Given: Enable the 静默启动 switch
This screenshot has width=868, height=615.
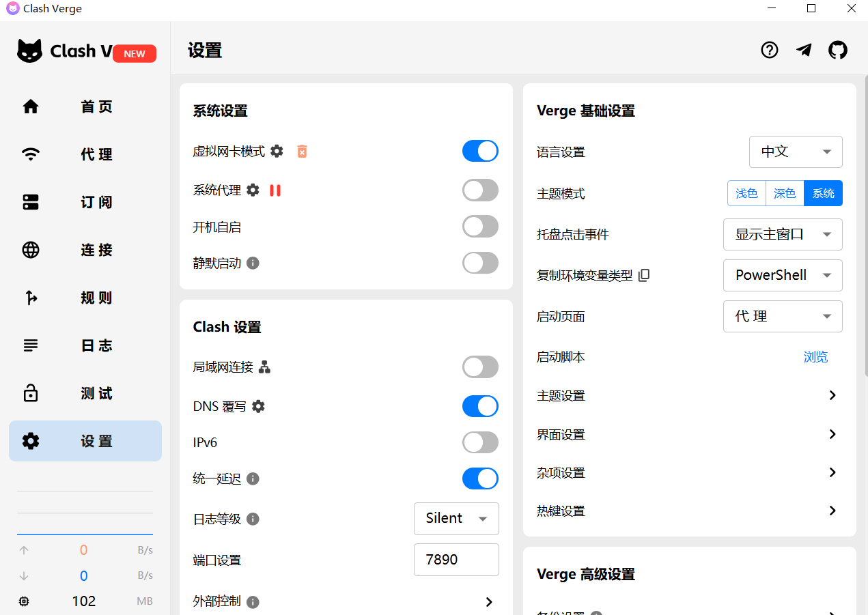Looking at the screenshot, I should (480, 263).
